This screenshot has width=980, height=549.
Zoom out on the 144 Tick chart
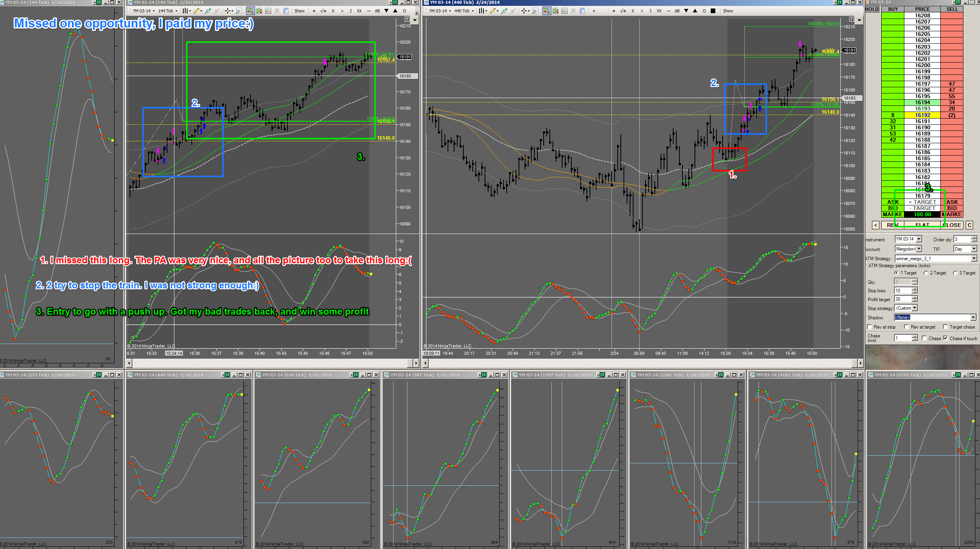(x=217, y=11)
